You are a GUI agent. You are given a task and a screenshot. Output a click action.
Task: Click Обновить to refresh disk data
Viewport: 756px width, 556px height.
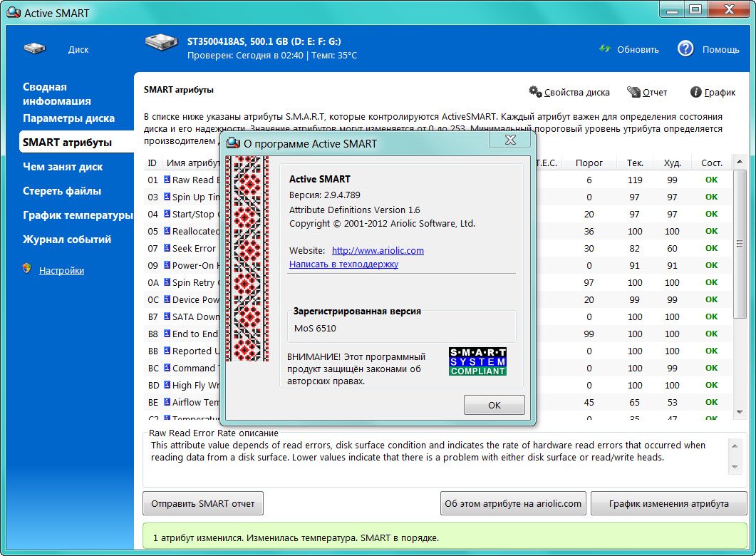[x=638, y=50]
